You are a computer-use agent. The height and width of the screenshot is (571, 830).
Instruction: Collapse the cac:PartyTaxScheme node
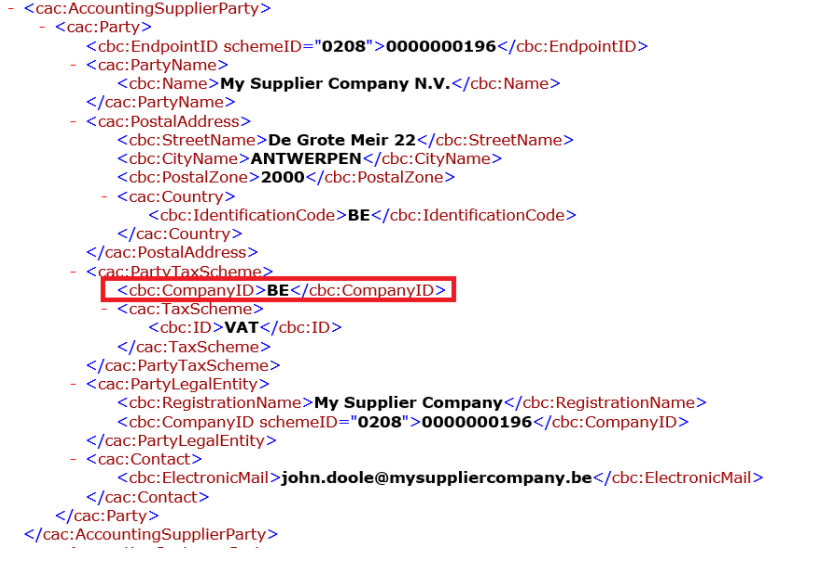click(x=75, y=272)
